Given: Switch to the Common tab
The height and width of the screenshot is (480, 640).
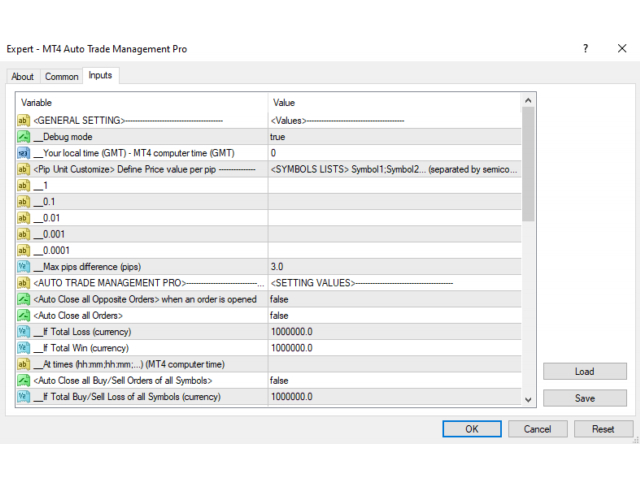Looking at the screenshot, I should (x=62, y=77).
